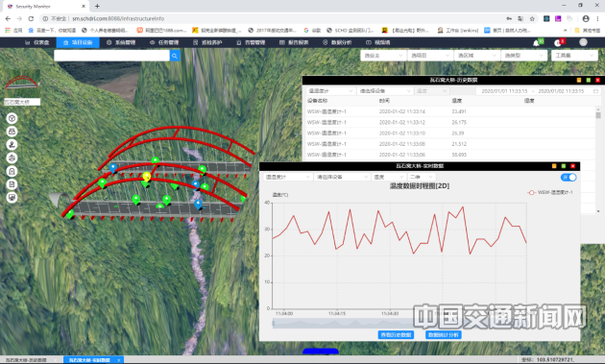Click the blue search magnifier button
This screenshot has width=605, height=364.
[x=175, y=56]
